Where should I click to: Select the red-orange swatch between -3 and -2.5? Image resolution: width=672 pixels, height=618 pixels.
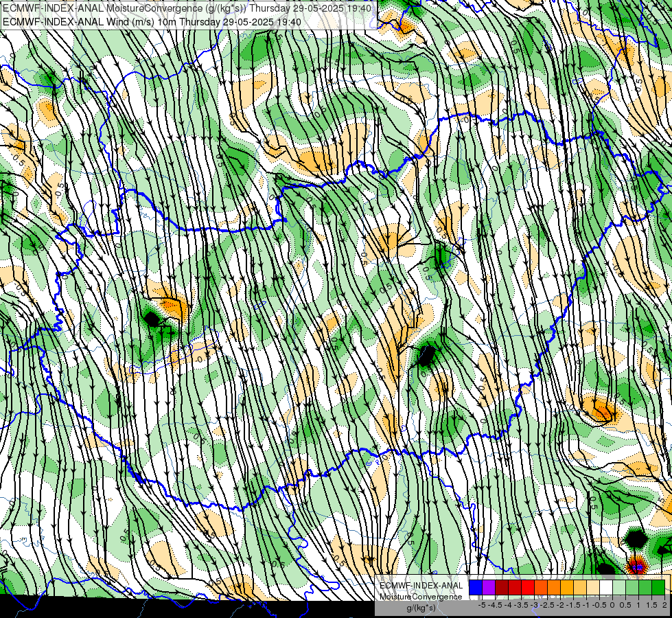click(x=541, y=588)
